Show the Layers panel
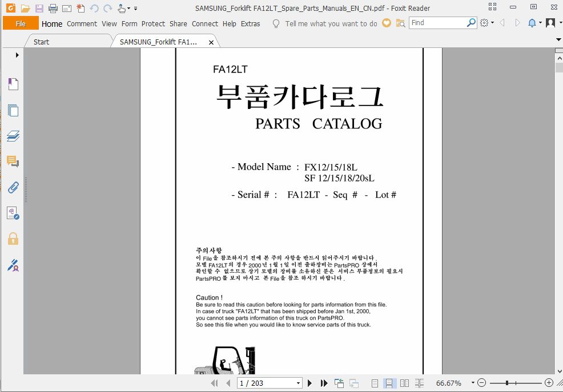The width and height of the screenshot is (563, 392). coord(13,136)
